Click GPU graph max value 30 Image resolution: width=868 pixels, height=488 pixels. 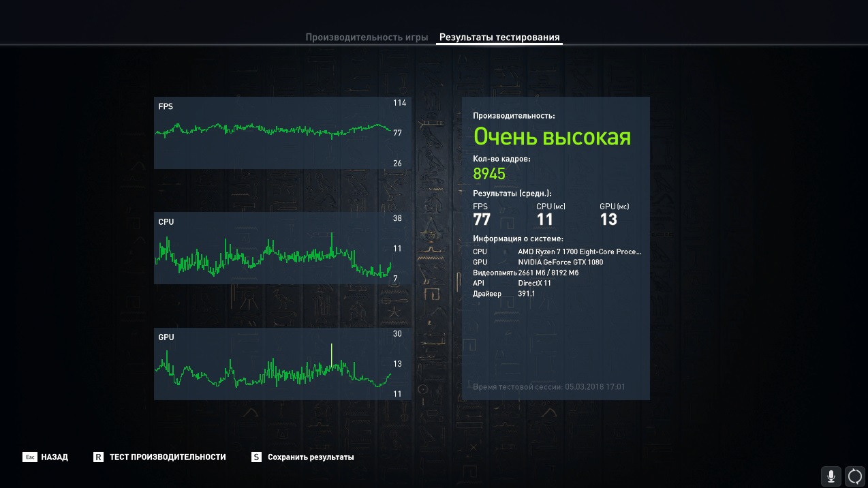coord(397,334)
